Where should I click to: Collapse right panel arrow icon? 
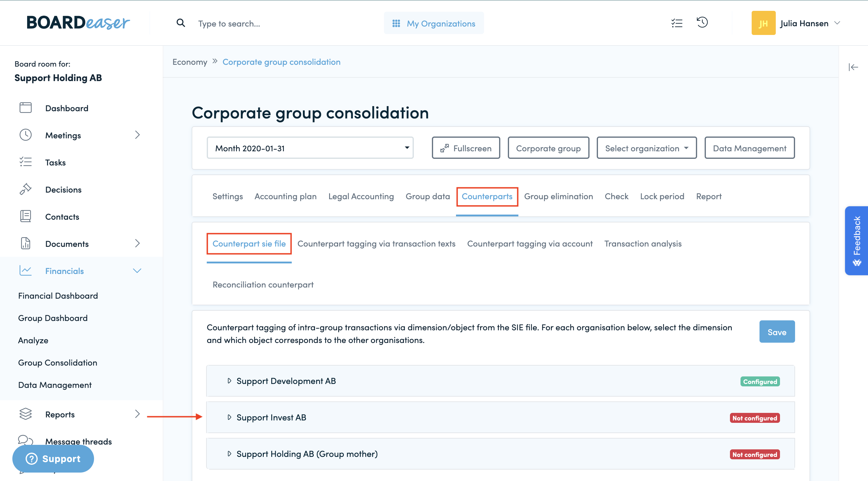[853, 68]
